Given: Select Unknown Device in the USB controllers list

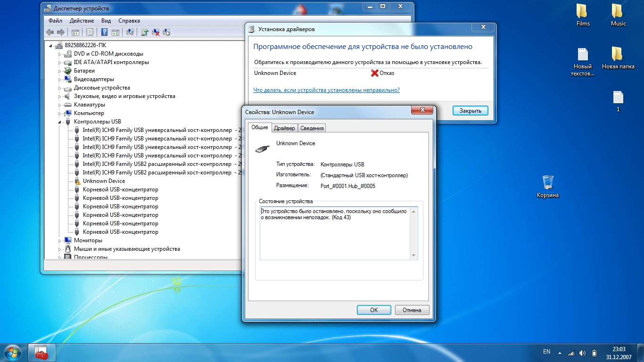Looking at the screenshot, I should pos(104,181).
